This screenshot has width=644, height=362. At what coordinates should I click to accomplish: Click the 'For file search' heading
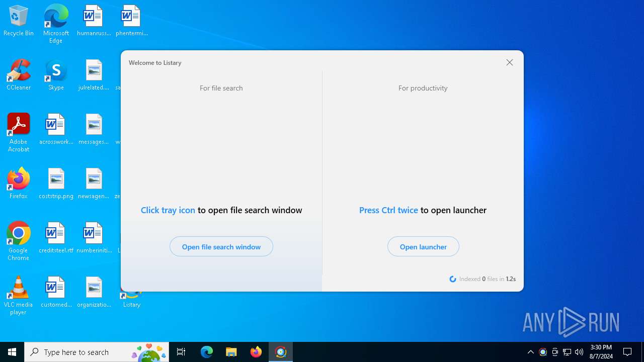click(x=221, y=88)
